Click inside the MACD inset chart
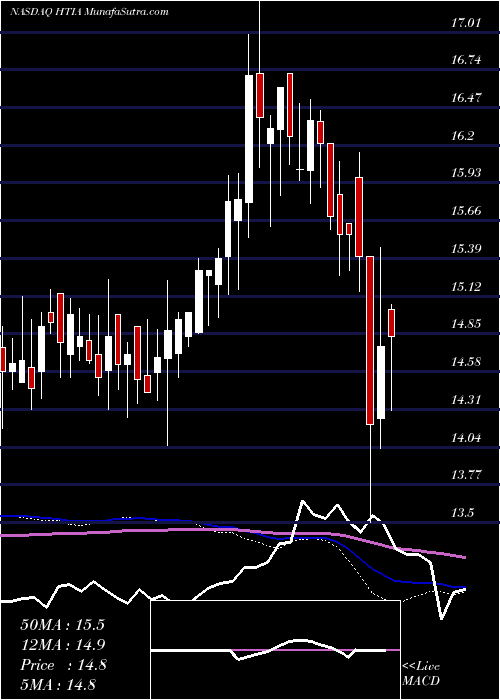The image size is (500, 700). [275, 650]
